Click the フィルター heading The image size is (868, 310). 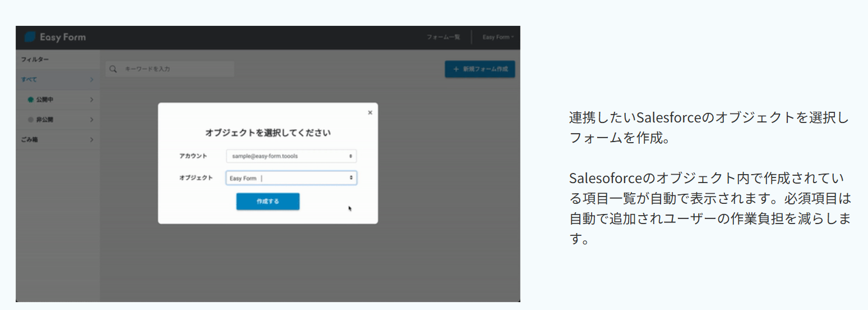(35, 60)
